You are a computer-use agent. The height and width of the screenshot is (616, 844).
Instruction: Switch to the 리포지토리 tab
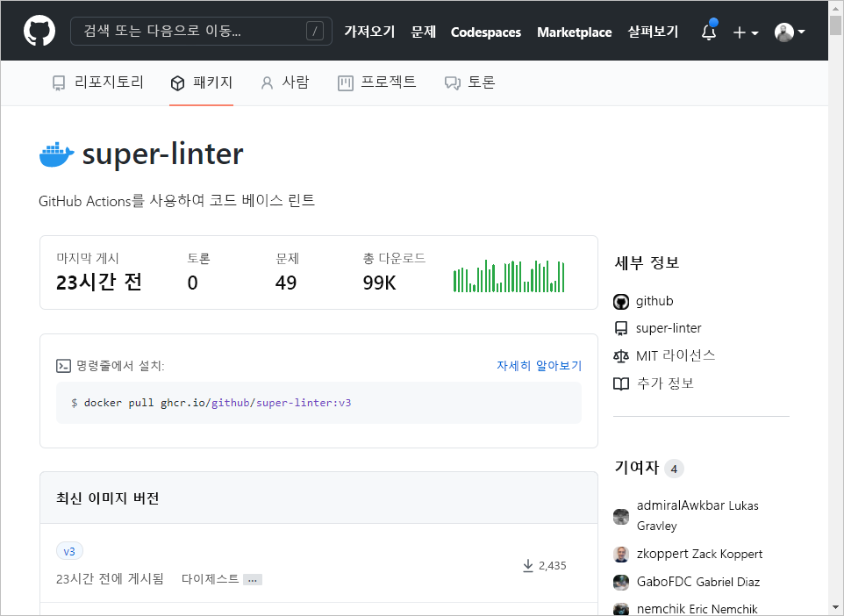coord(97,82)
